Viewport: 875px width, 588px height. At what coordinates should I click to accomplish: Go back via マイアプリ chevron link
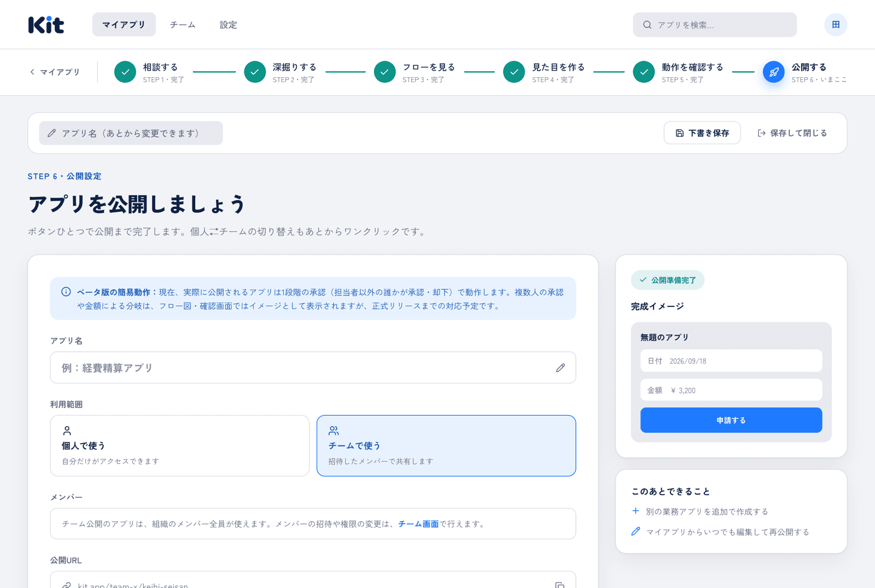pos(55,72)
